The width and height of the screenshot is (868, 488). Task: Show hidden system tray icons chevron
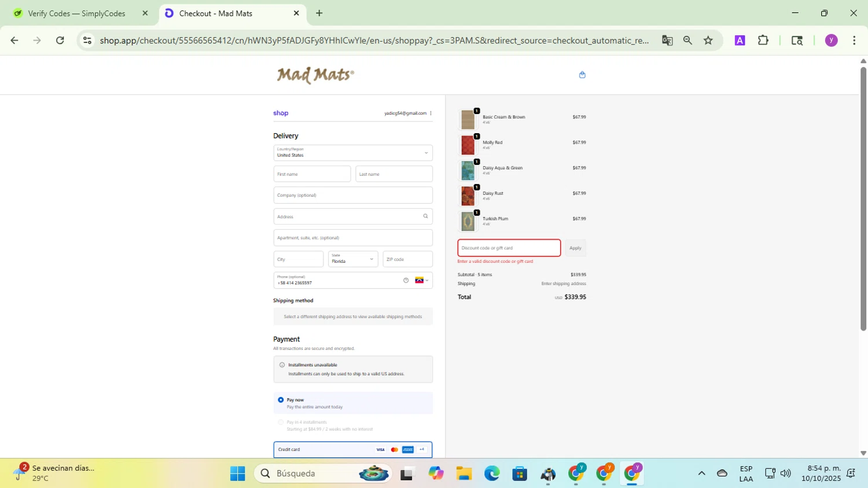(x=701, y=474)
